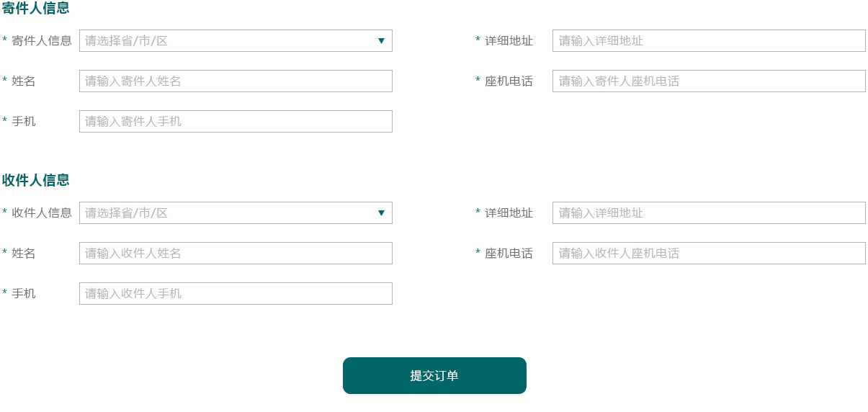The image size is (868, 412).
Task: Click the bold 收件人信息 section heading
Action: [36, 180]
